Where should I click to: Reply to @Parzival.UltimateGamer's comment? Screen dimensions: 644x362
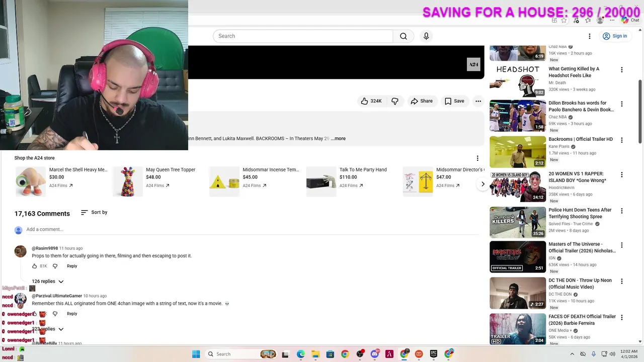point(72,314)
